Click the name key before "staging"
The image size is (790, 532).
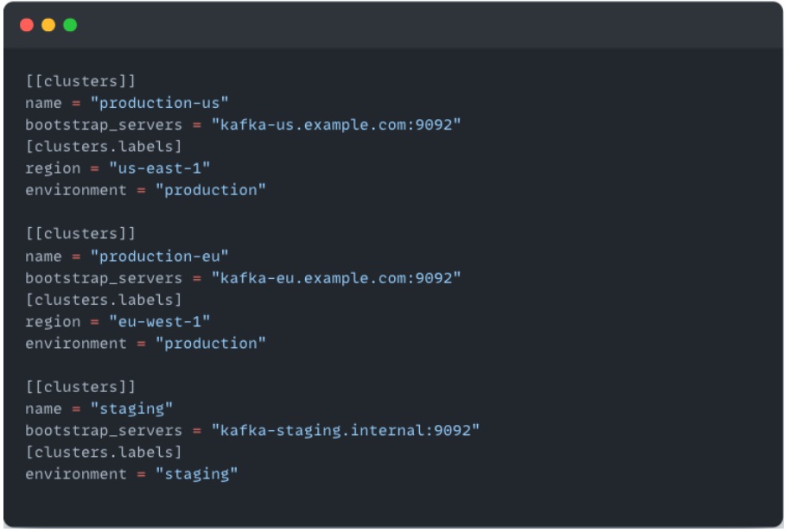click(x=43, y=408)
